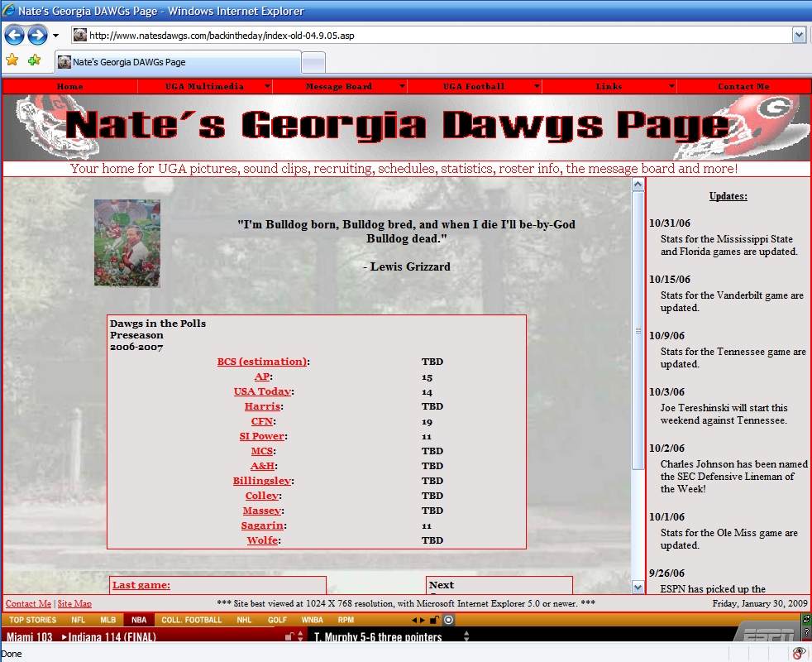The image size is (812, 662).
Task: Open the MCS poll link
Action: pos(262,451)
